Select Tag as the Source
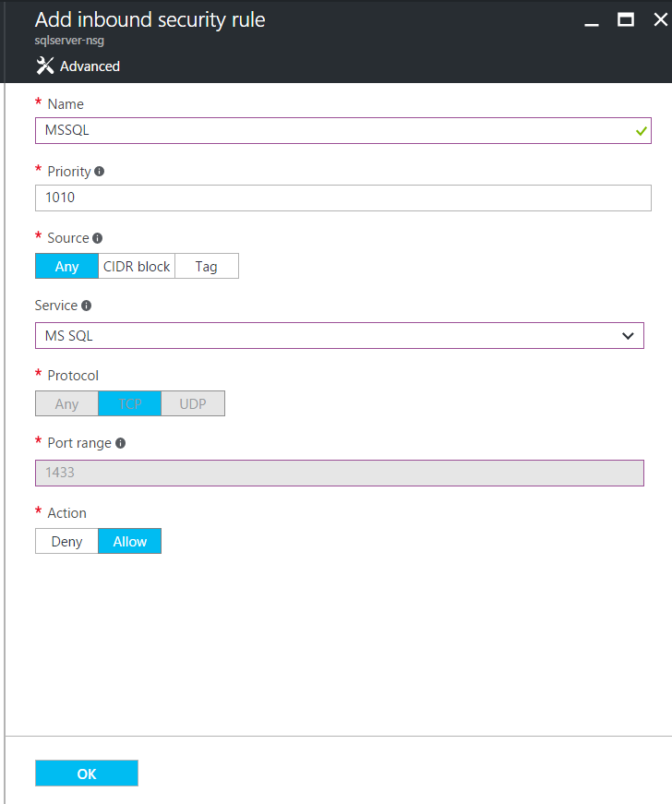Image resolution: width=672 pixels, height=804 pixels. tap(207, 266)
